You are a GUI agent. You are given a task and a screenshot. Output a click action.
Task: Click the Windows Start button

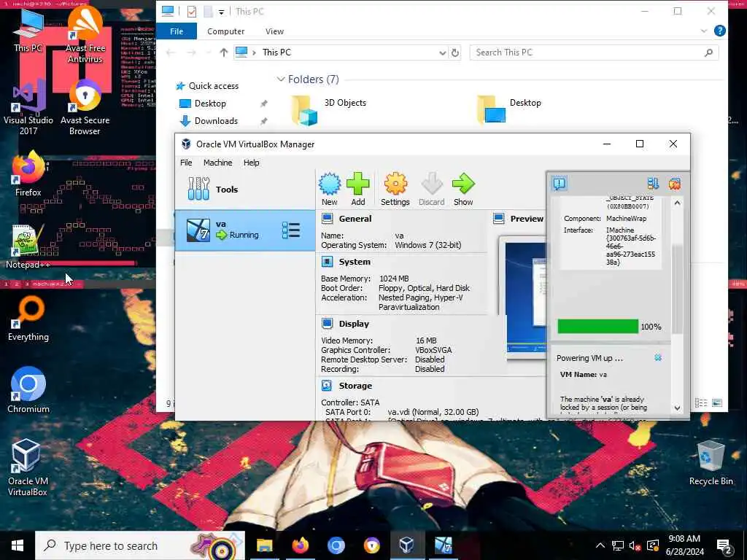pos(18,545)
